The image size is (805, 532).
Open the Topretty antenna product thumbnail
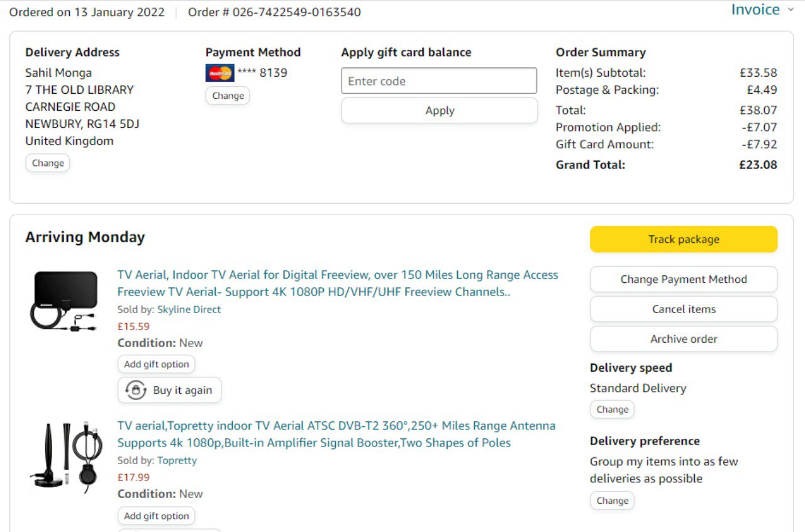(x=64, y=457)
